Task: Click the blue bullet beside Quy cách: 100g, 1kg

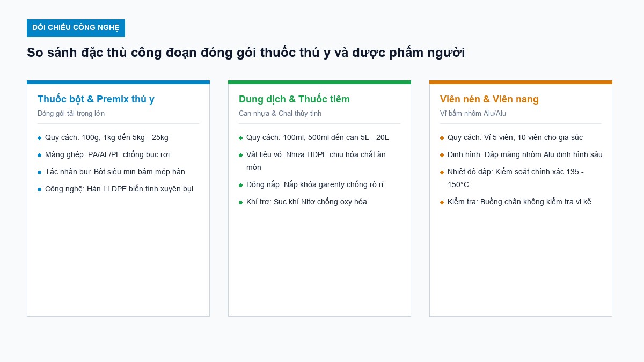Action: click(x=39, y=138)
